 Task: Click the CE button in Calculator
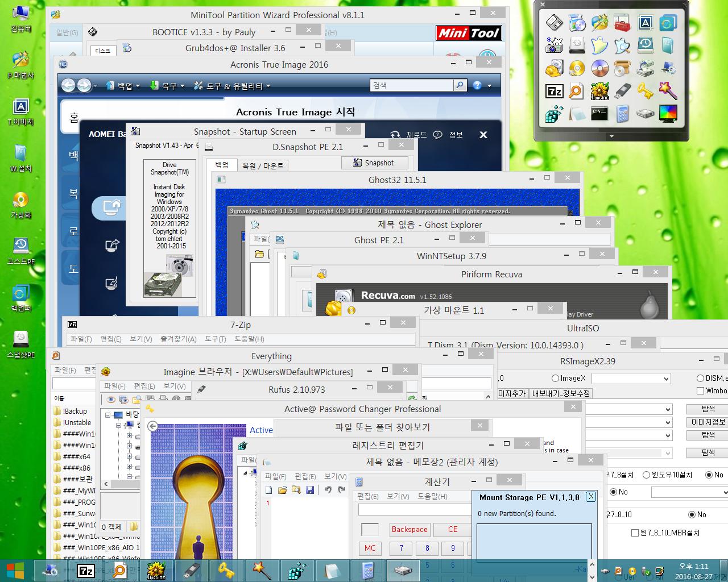[453, 530]
